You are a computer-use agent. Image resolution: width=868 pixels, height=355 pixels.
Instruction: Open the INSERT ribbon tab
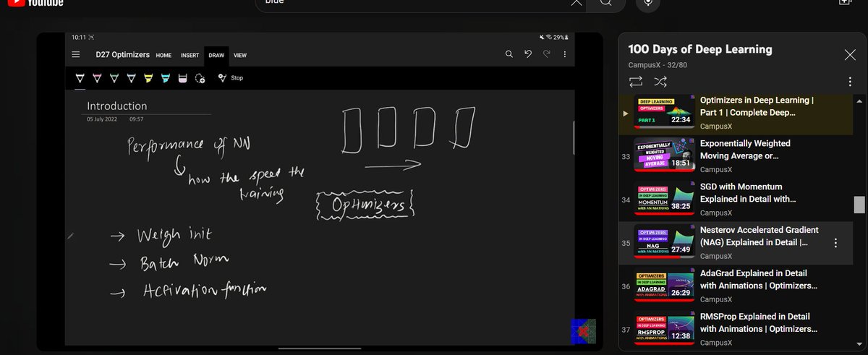tap(190, 55)
